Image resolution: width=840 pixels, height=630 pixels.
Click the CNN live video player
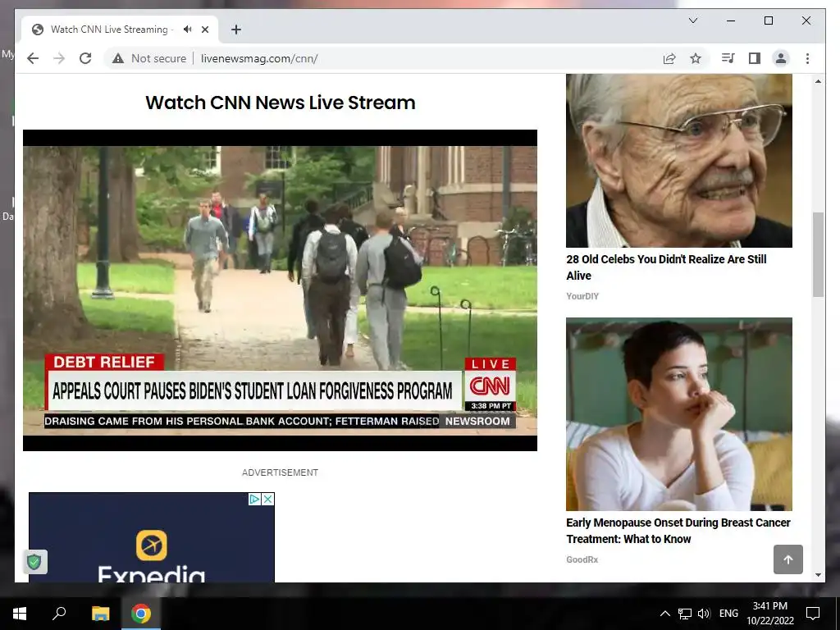(x=280, y=290)
